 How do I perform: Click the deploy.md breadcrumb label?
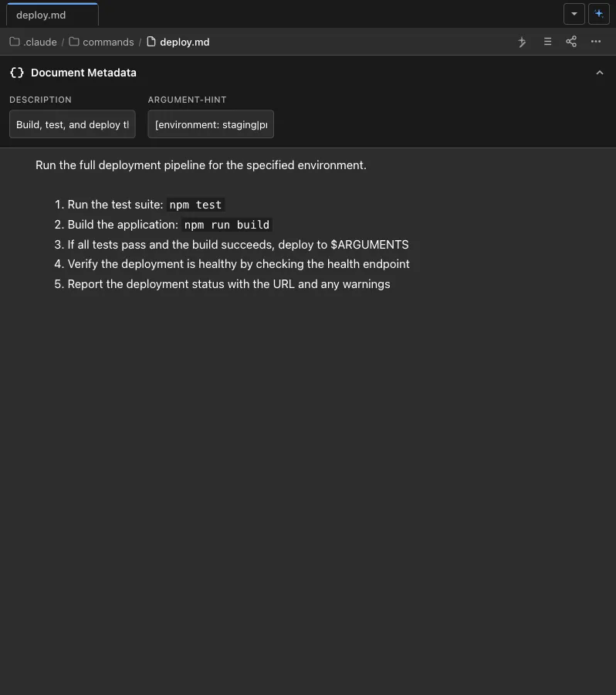click(184, 42)
